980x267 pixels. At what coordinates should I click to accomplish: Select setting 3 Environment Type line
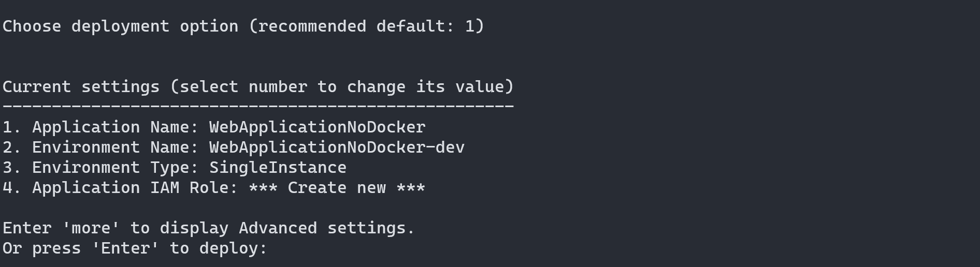point(175,168)
